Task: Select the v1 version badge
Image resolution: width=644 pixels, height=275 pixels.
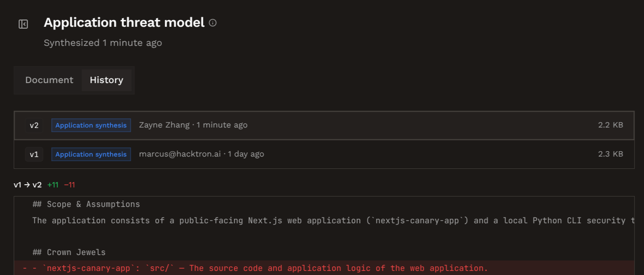Action: [34, 154]
